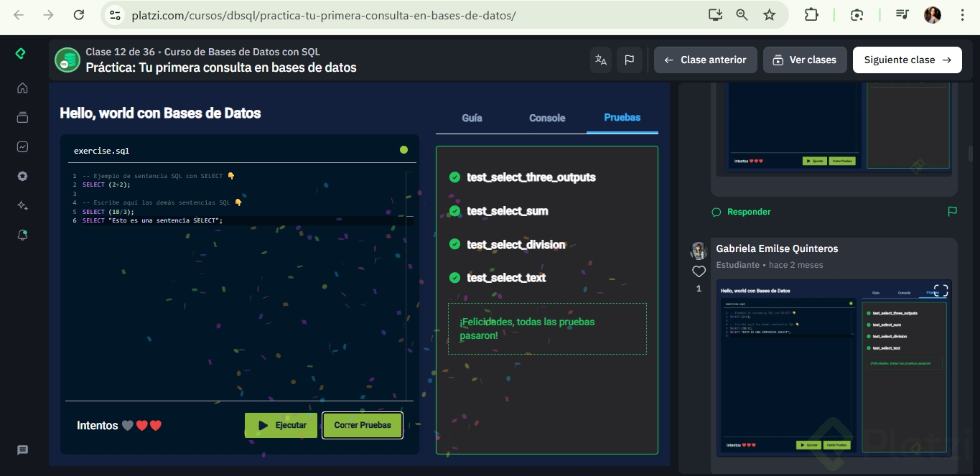Image resolution: width=980 pixels, height=476 pixels.
Task: Go to Siguiente clase
Action: [x=907, y=60]
